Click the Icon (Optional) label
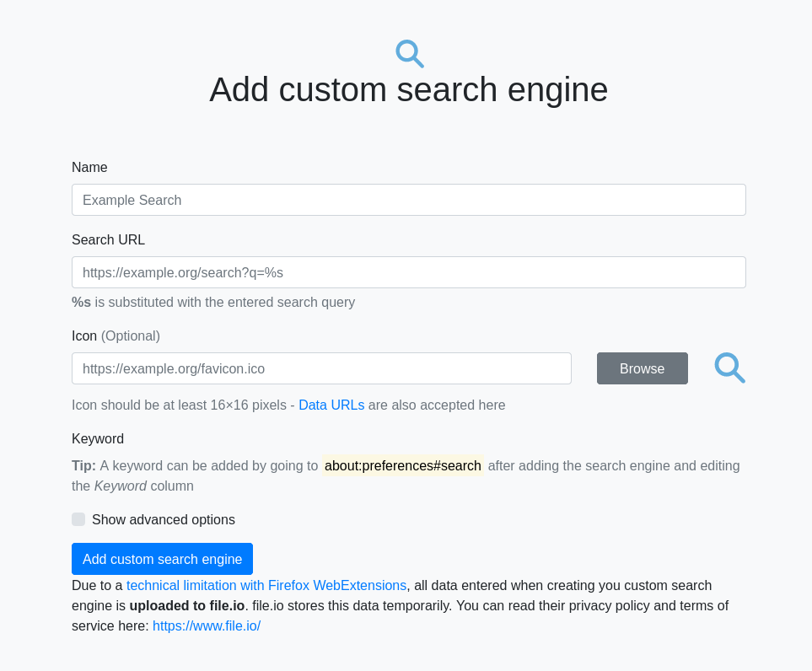Image resolution: width=812 pixels, height=671 pixels. (116, 335)
